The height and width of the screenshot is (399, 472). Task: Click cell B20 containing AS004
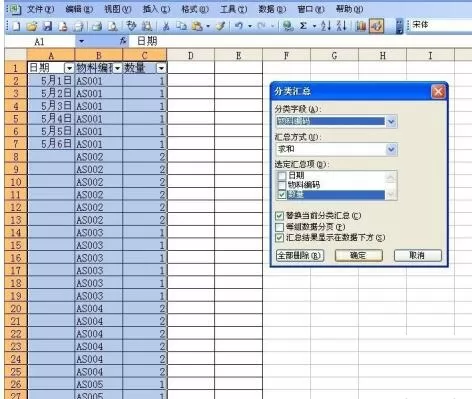[99, 308]
